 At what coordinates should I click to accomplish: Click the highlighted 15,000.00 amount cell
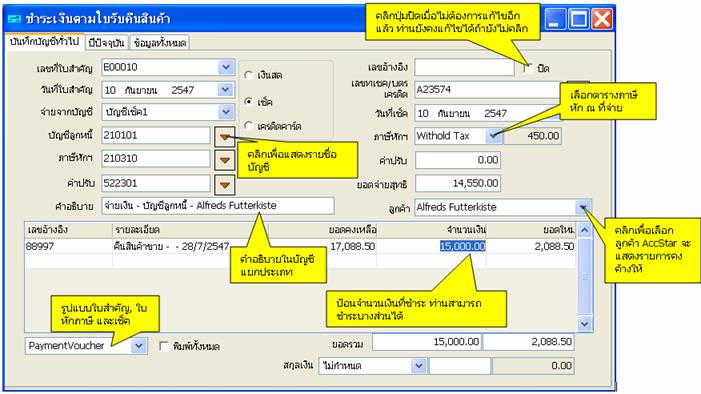pyautogui.click(x=462, y=246)
